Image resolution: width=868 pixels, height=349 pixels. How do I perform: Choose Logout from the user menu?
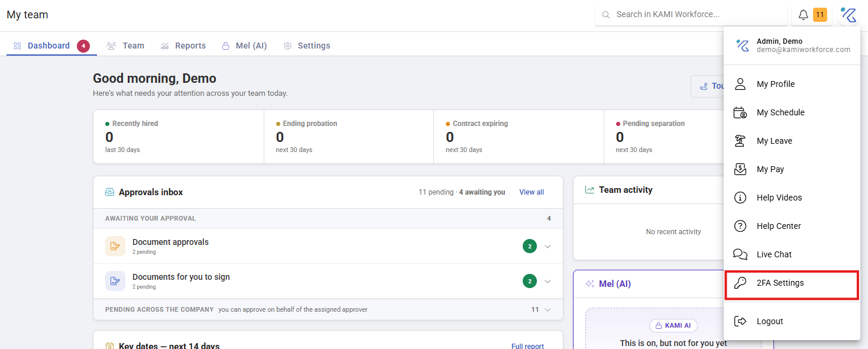pyautogui.click(x=792, y=321)
